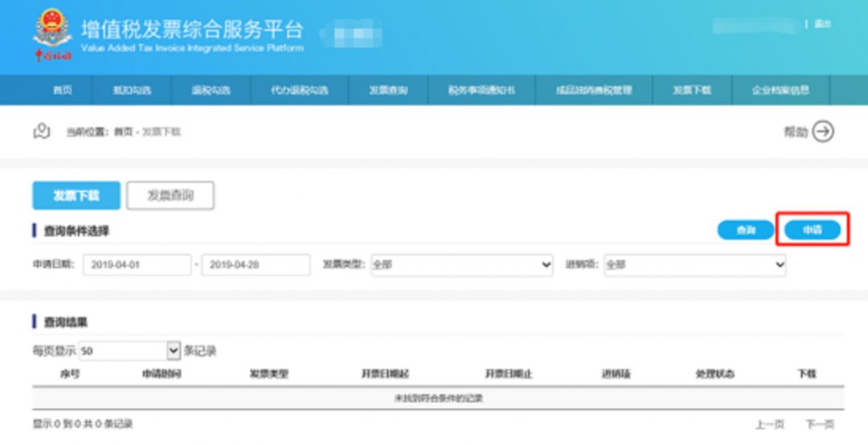Open the 退税勾选 menu item
Image resolution: width=868 pixels, height=445 pixels.
point(211,90)
